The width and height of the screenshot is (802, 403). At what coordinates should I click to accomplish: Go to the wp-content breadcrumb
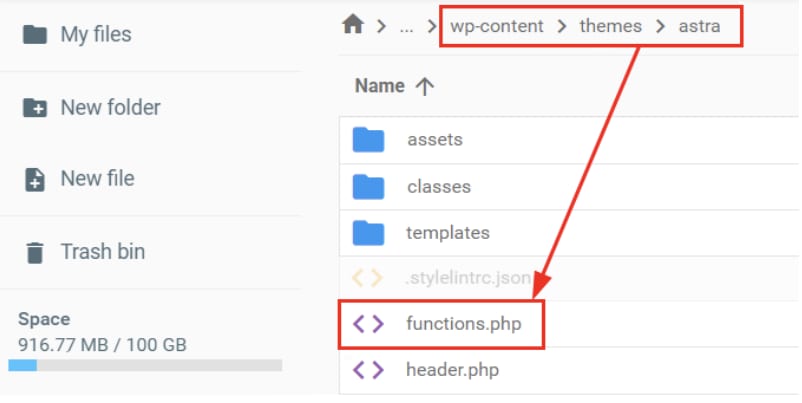pos(497,26)
